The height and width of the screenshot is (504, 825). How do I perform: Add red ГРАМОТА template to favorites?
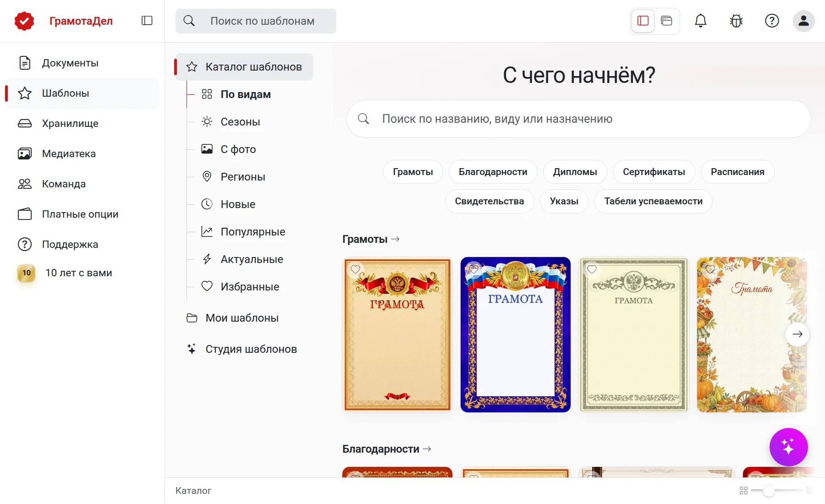click(355, 269)
